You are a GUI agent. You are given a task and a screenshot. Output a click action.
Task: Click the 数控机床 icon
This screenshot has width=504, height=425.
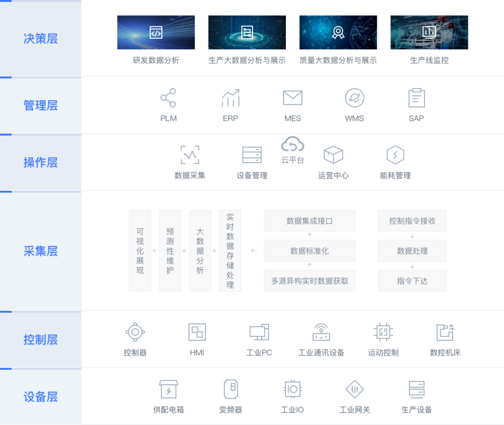(x=445, y=332)
